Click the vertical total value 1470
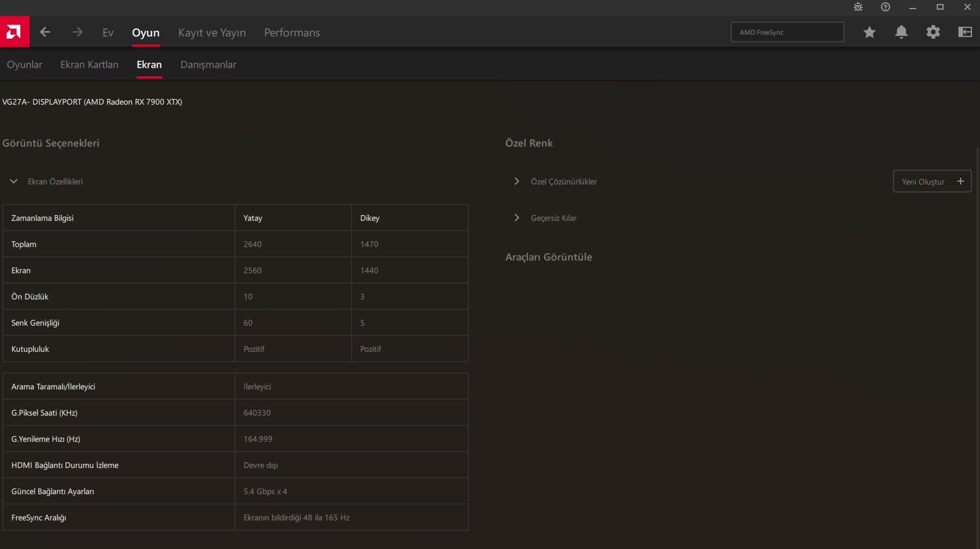The width and height of the screenshot is (980, 549). [369, 244]
